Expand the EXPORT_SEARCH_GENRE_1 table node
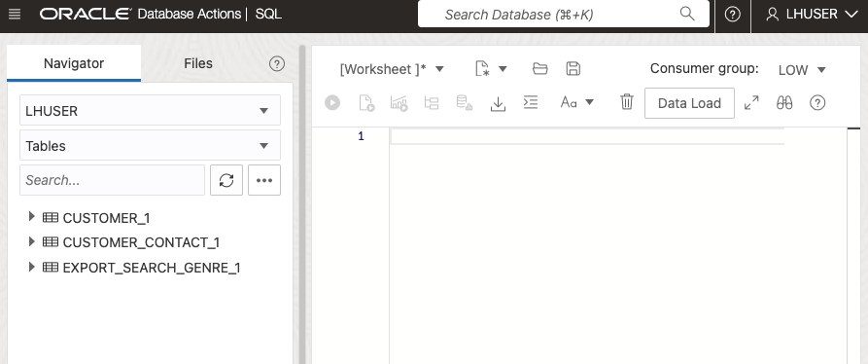Viewport: 868px width, 364px height. [x=31, y=267]
